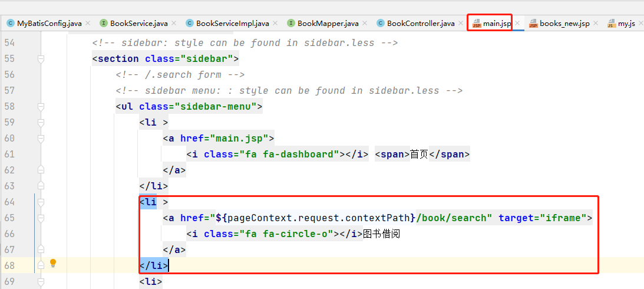Click the interface icon on BookService.java tab
644x289 pixels.
point(104,24)
